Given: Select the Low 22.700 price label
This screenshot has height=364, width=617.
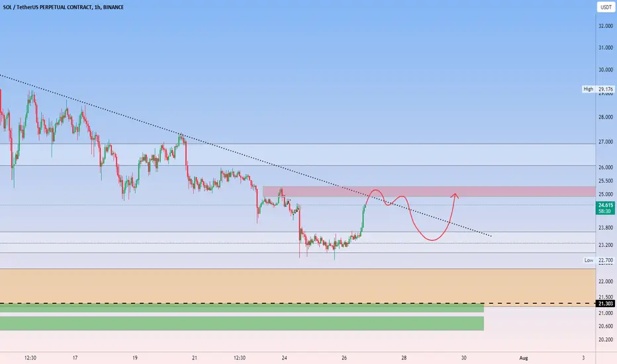Looking at the screenshot, I should click(x=598, y=260).
